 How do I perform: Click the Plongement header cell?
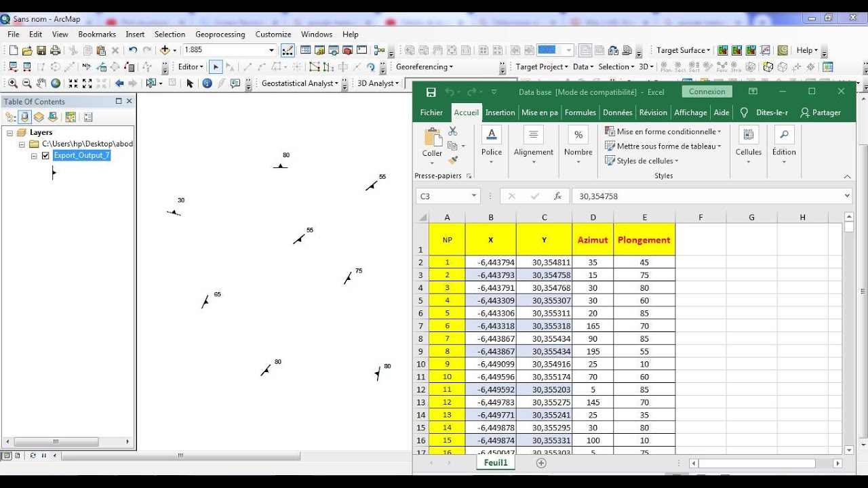point(644,239)
